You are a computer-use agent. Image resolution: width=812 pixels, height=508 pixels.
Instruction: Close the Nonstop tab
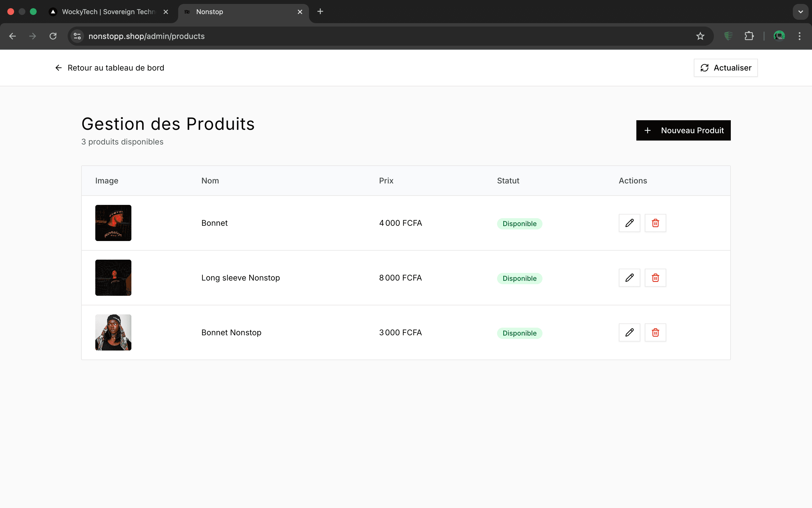pyautogui.click(x=300, y=12)
